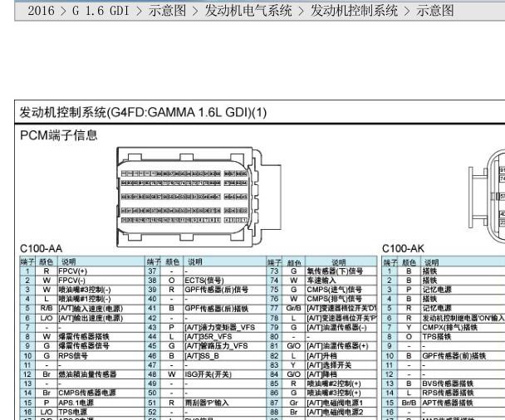This screenshot has height=420, width=505.
Task: Click the partially visible C100-AK connector diagram
Action: pos(487,197)
